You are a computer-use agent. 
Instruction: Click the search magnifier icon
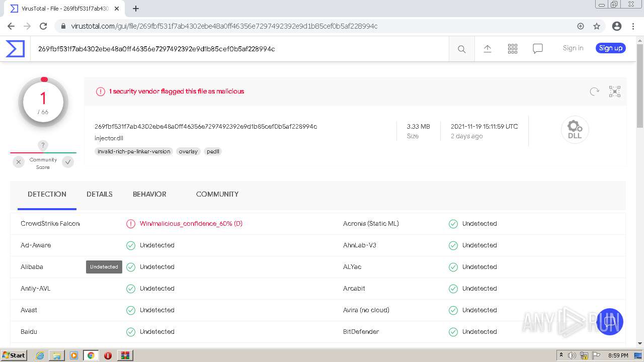coord(461,49)
